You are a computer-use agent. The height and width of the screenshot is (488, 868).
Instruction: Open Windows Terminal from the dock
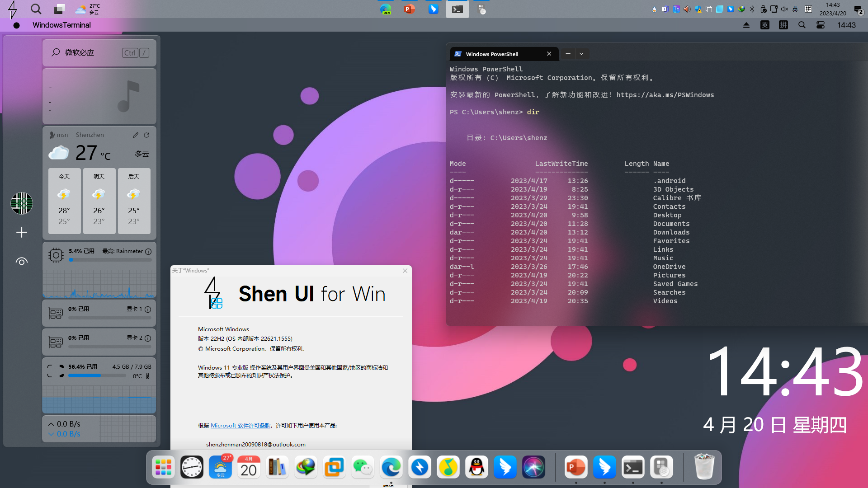pos(633,467)
